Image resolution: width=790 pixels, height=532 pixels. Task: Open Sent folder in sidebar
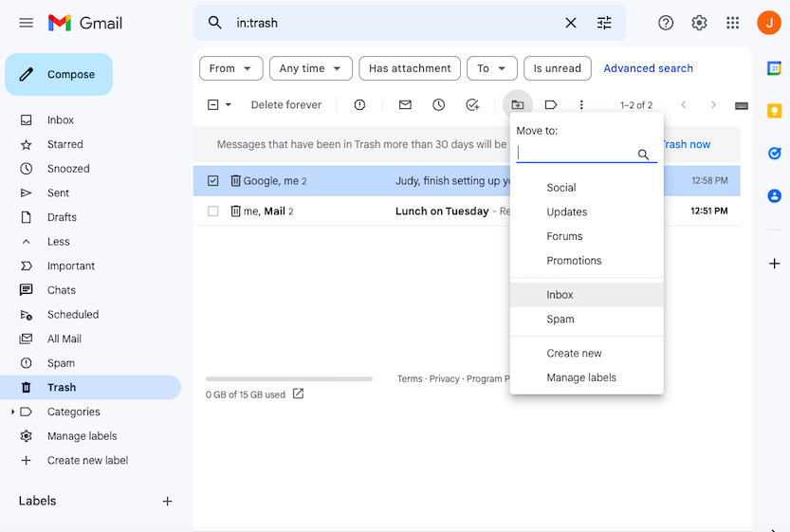(x=58, y=193)
